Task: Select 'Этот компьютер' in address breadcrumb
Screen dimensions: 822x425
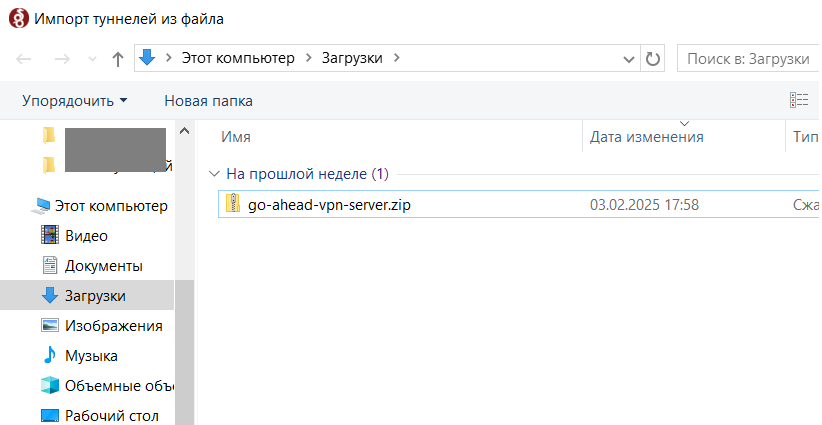Action: coord(238,58)
